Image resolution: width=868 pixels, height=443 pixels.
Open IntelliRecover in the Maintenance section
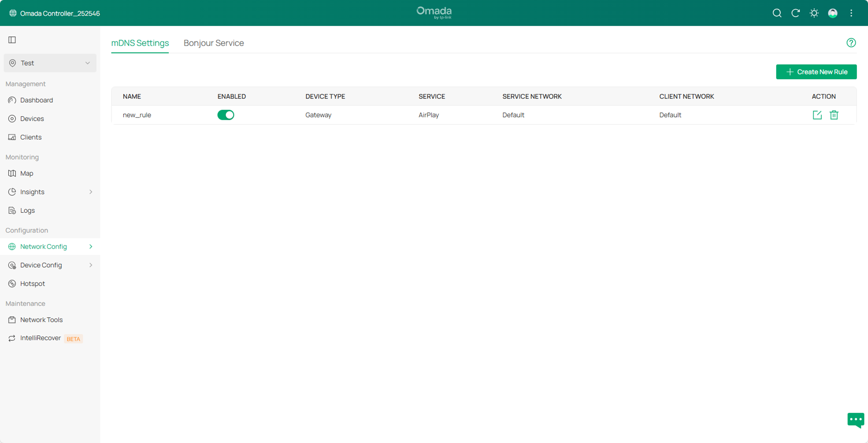point(40,338)
